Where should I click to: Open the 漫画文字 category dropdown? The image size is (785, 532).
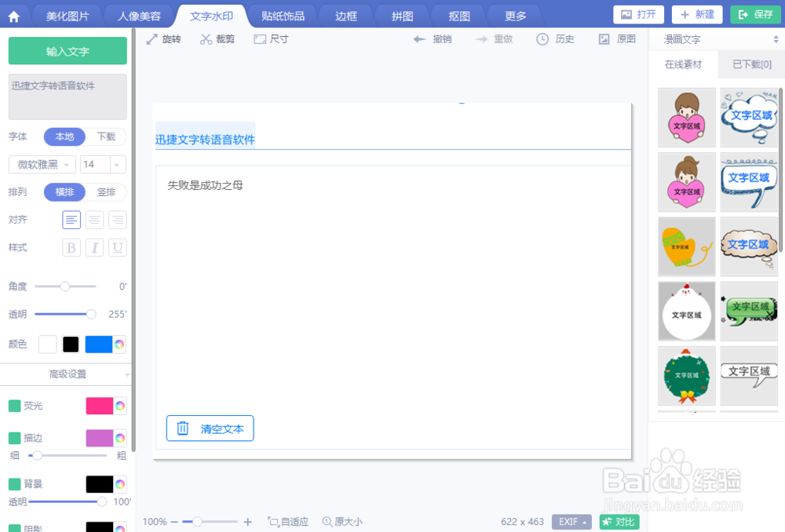click(717, 39)
